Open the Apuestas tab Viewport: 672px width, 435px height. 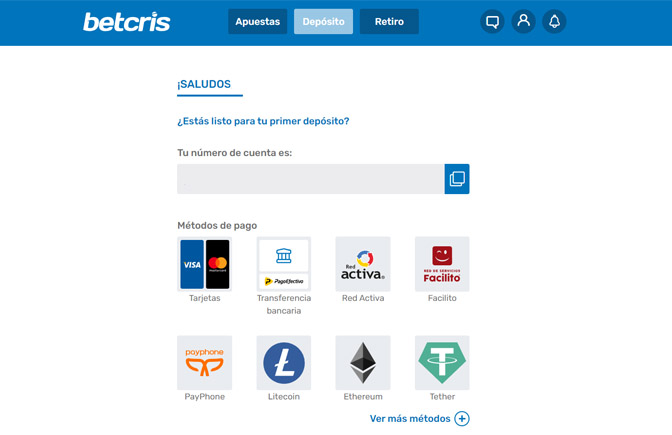[258, 21]
